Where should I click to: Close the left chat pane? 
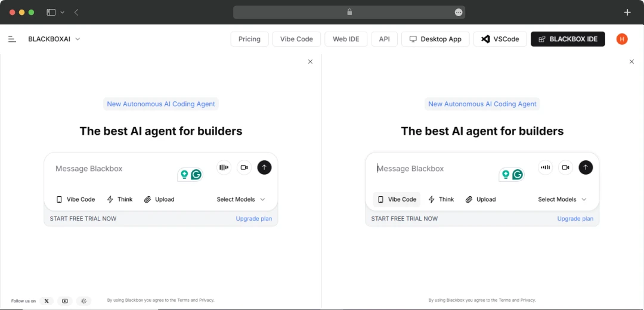pyautogui.click(x=310, y=61)
